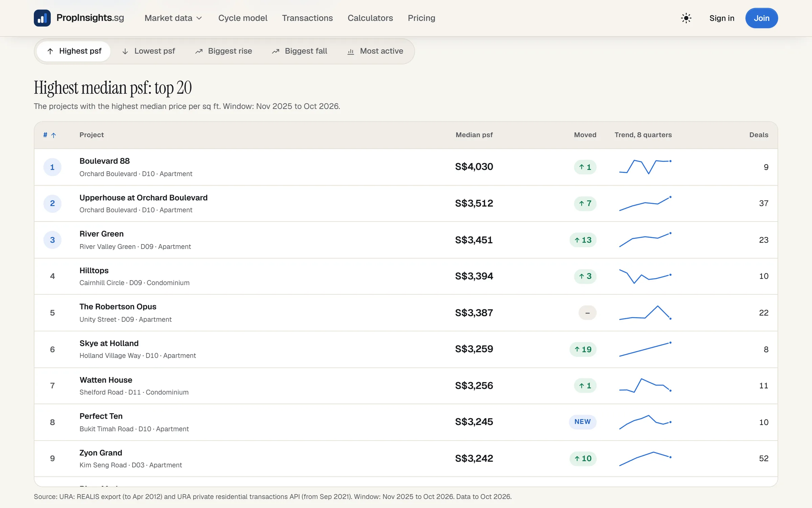The width and height of the screenshot is (812, 508).
Task: Click the Moved column header
Action: click(x=585, y=135)
